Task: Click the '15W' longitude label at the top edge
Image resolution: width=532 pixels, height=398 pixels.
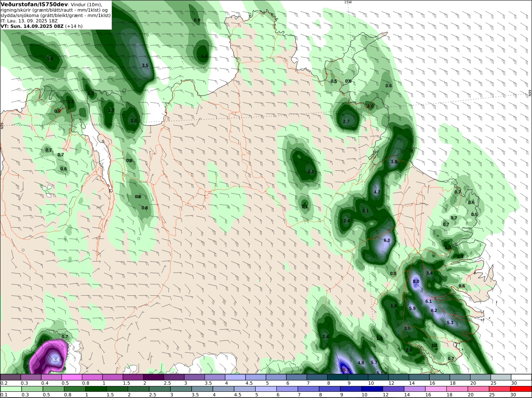Action: point(347,2)
